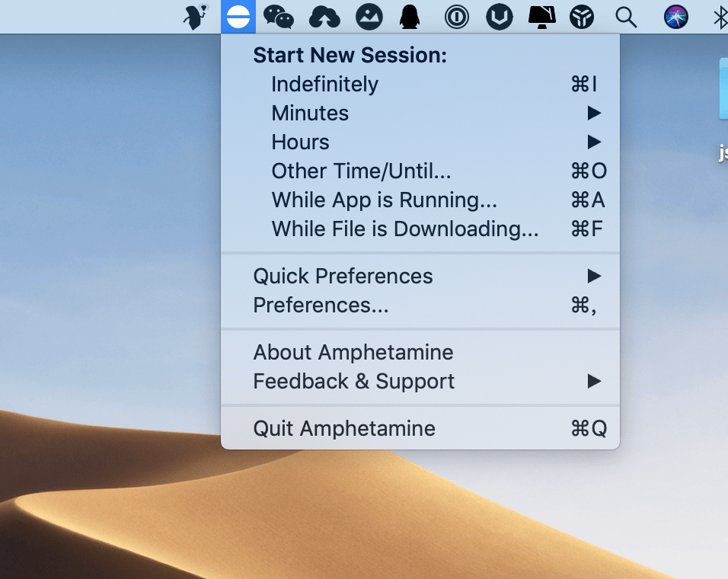Click the running figure menu bar icon
This screenshot has width=728, height=579.
(x=196, y=17)
